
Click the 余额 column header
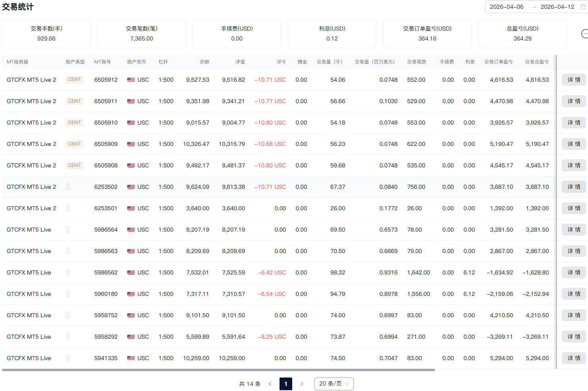pos(204,62)
